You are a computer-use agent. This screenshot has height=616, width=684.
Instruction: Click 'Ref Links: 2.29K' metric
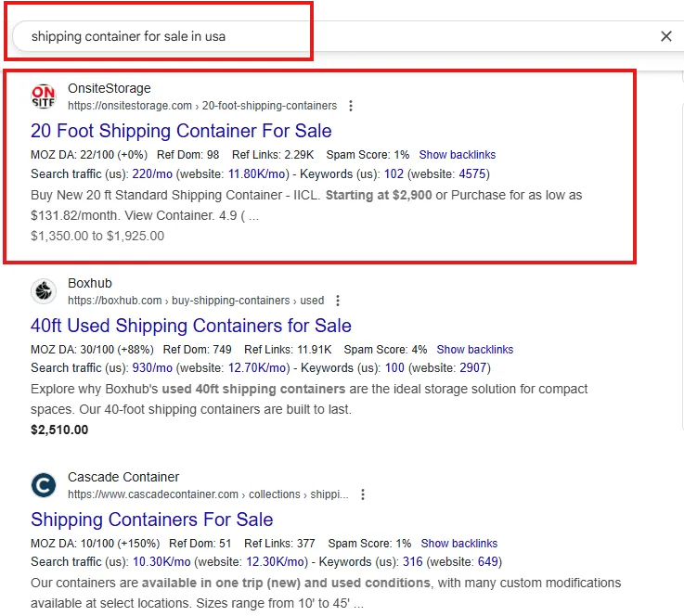click(x=273, y=155)
